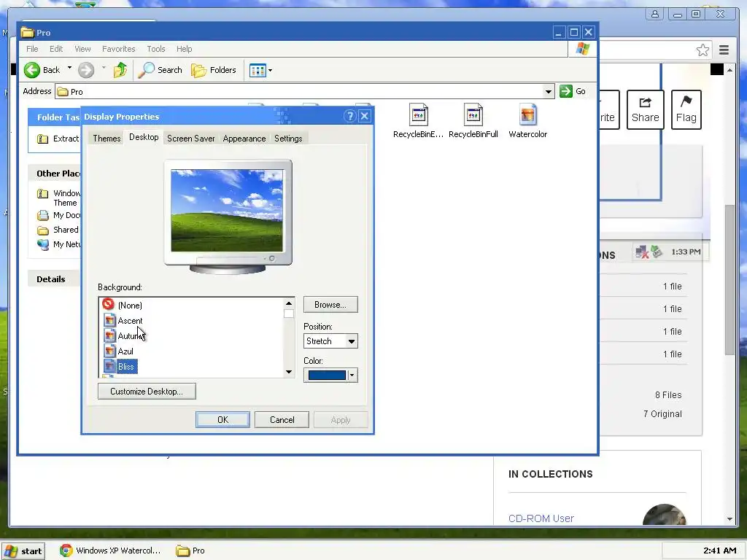
Task: Toggle the Folders pane button
Action: [214, 70]
